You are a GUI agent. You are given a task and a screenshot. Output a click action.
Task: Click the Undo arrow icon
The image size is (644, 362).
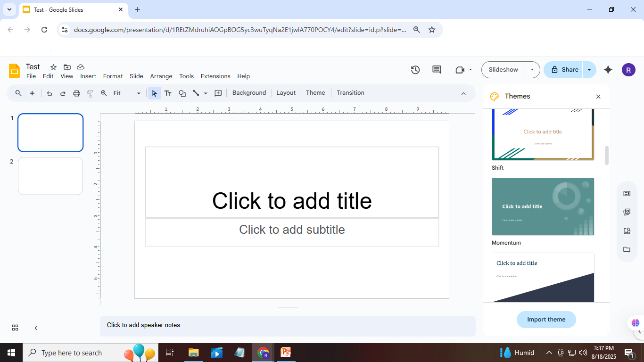click(x=49, y=93)
